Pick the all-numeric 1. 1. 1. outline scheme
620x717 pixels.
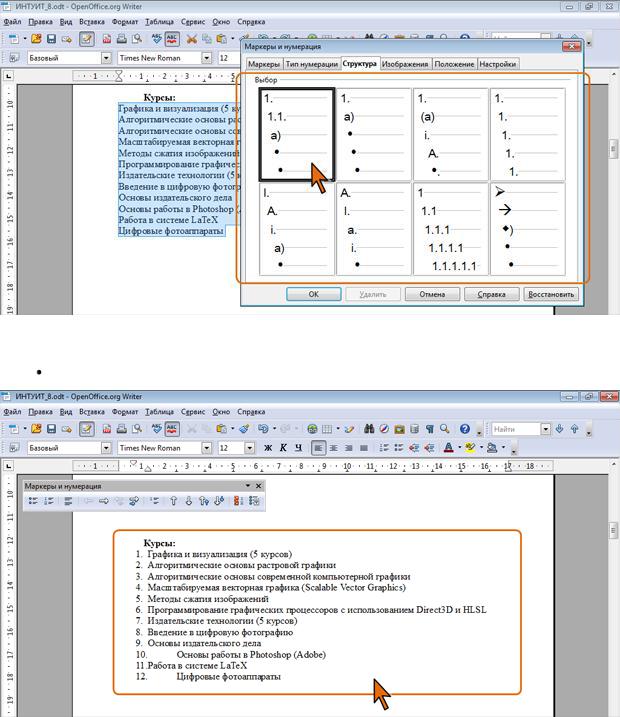tap(528, 134)
